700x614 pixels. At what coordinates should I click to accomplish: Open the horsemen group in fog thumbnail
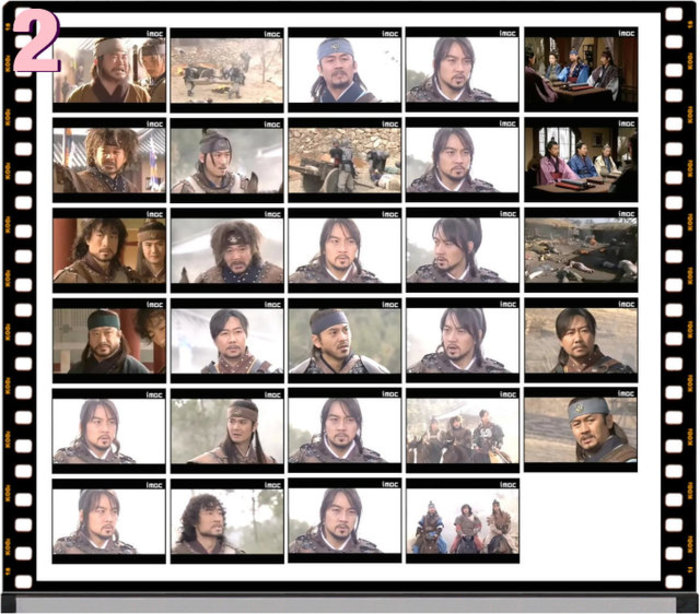462,431
